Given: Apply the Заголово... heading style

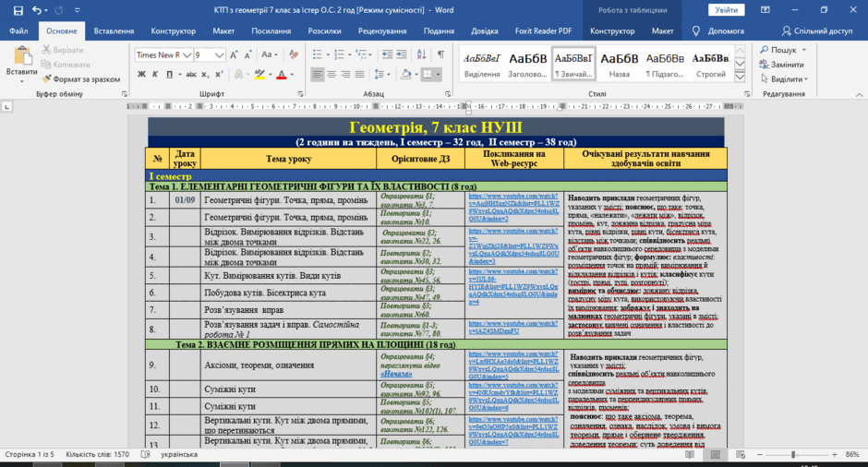Looking at the screenshot, I should coord(527,64).
